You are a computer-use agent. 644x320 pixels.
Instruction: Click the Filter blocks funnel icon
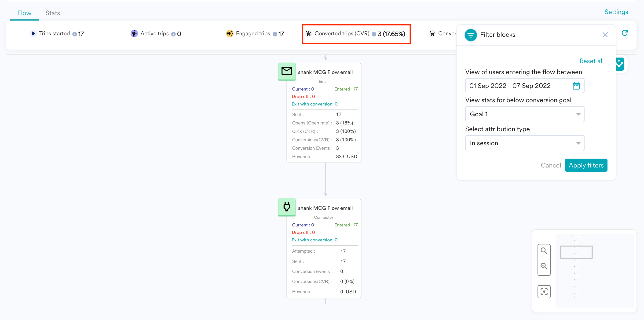point(471,35)
